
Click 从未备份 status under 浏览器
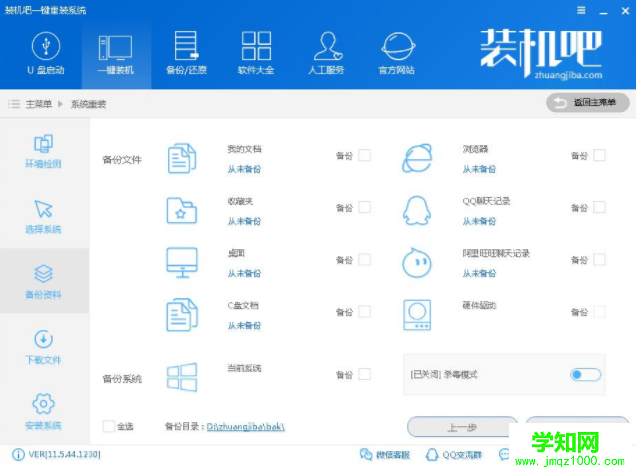click(479, 169)
